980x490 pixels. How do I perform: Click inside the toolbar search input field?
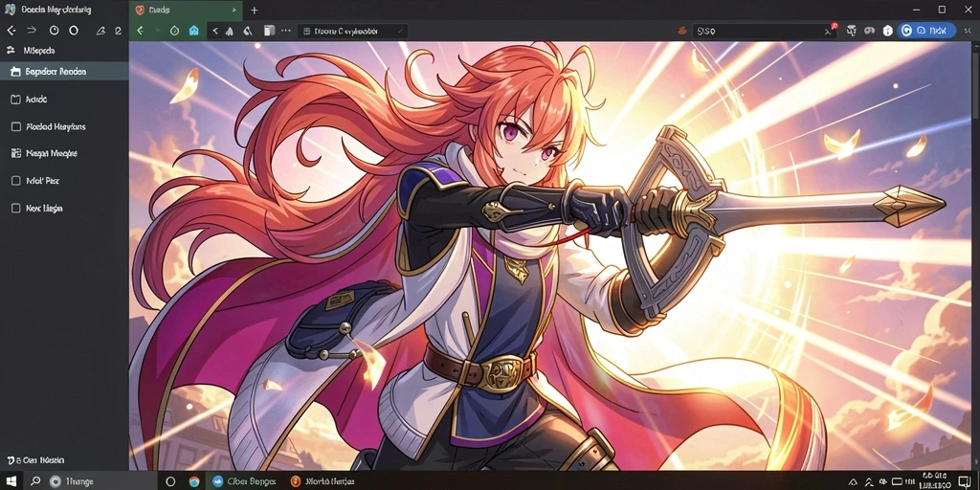pos(758,31)
